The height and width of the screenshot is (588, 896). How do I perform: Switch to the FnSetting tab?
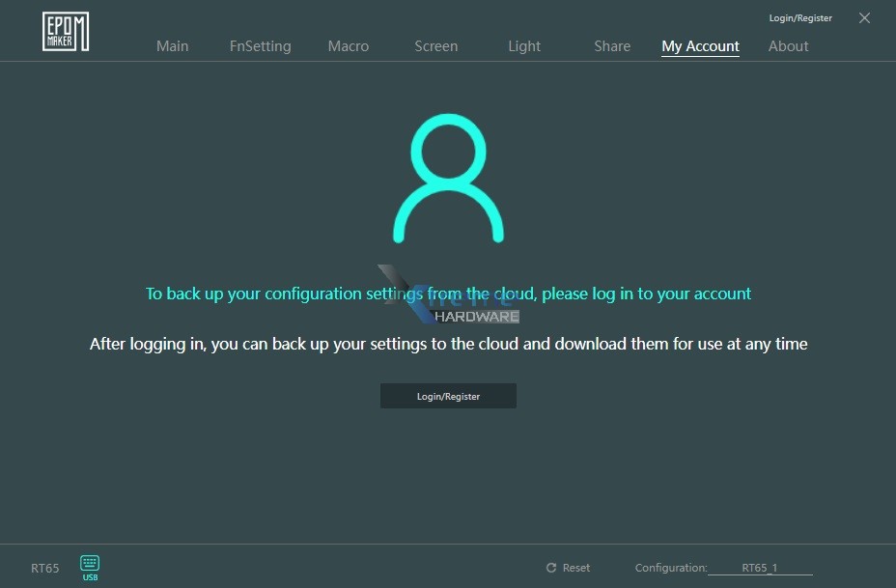click(260, 46)
